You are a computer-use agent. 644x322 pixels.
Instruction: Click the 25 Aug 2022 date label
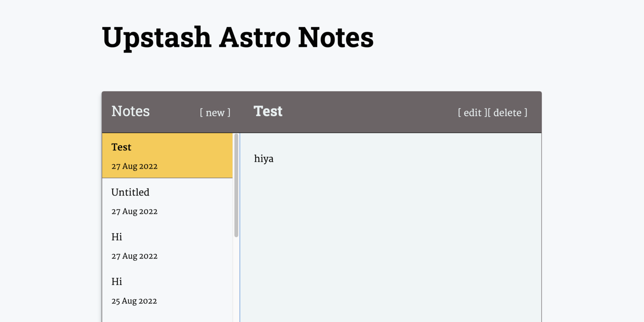click(134, 301)
